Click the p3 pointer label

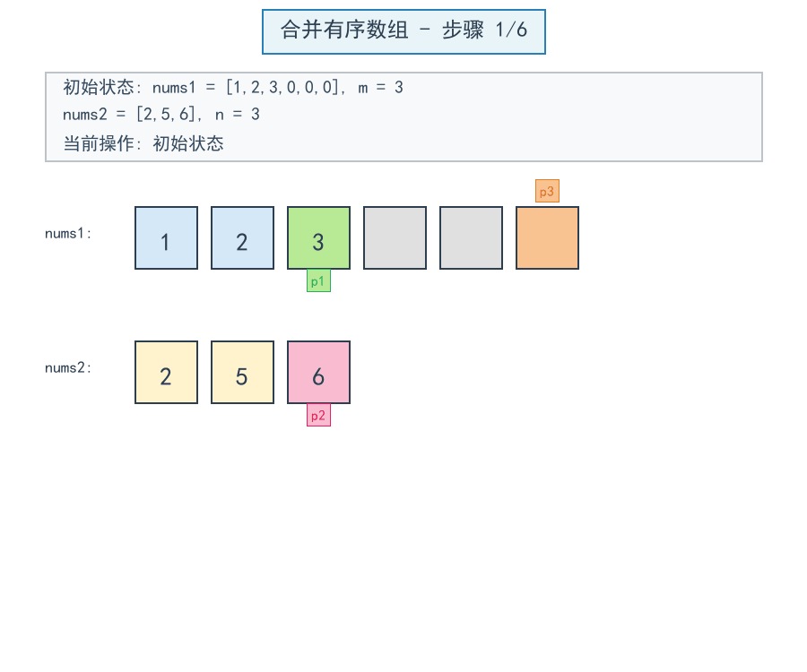click(547, 192)
